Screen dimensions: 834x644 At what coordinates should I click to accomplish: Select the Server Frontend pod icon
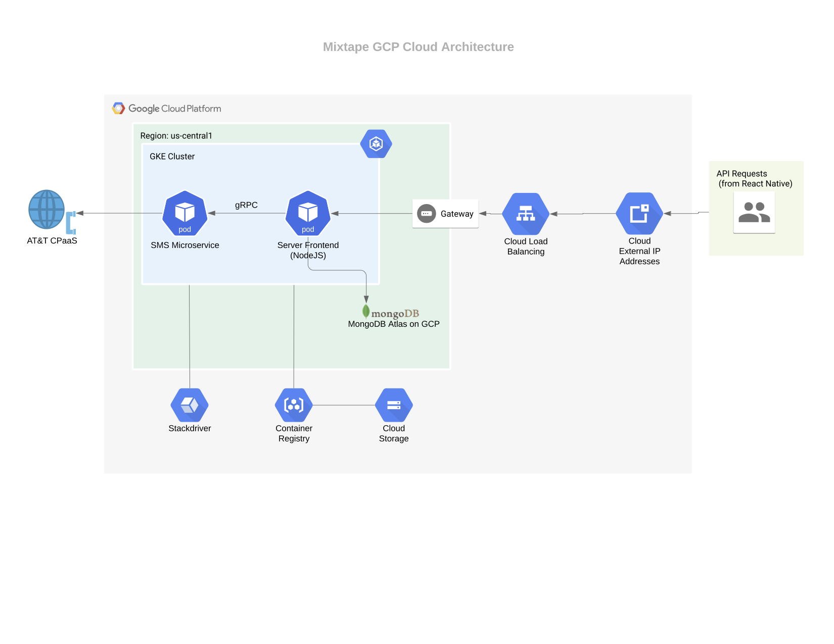(x=308, y=213)
